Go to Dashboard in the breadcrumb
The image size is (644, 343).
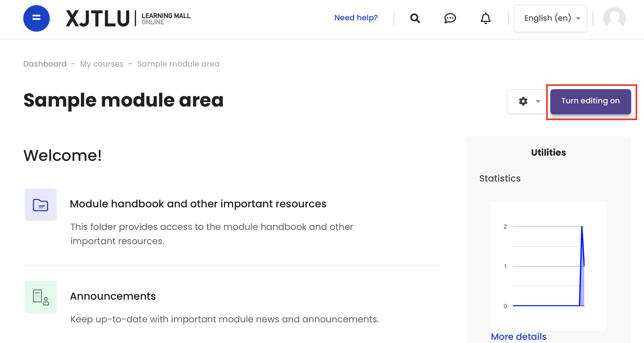tap(45, 64)
